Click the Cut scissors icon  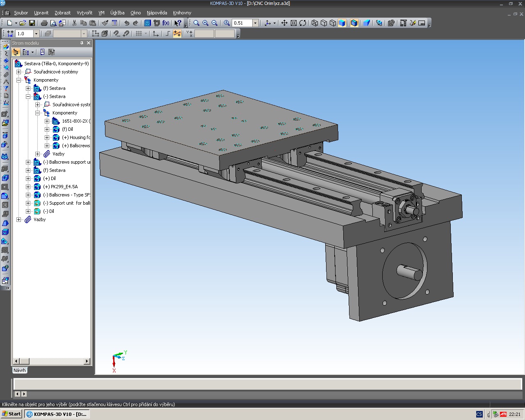tap(74, 23)
